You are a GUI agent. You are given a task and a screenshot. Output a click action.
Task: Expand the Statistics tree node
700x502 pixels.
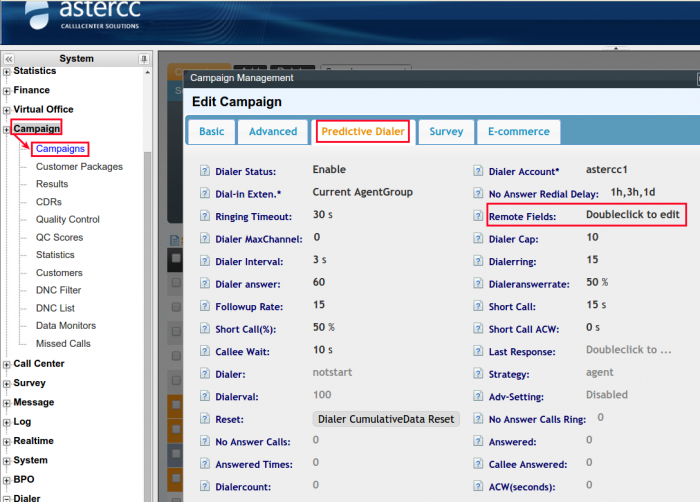pyautogui.click(x=7, y=72)
